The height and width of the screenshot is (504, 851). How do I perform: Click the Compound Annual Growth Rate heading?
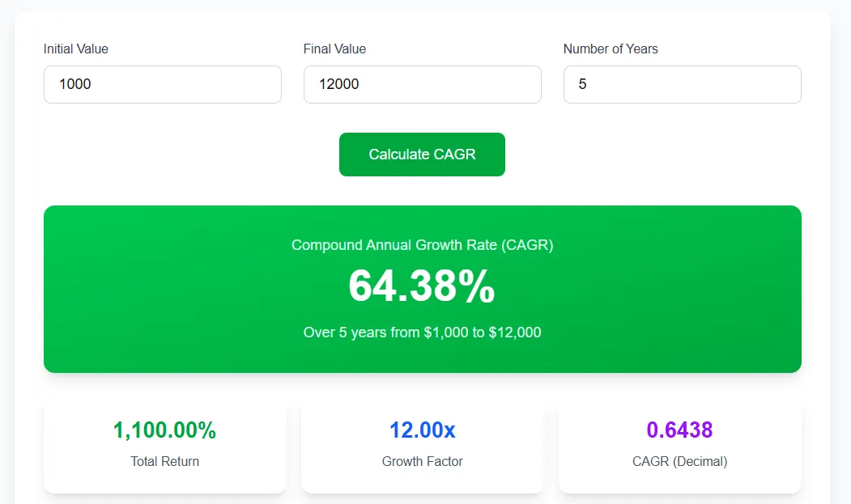(422, 245)
